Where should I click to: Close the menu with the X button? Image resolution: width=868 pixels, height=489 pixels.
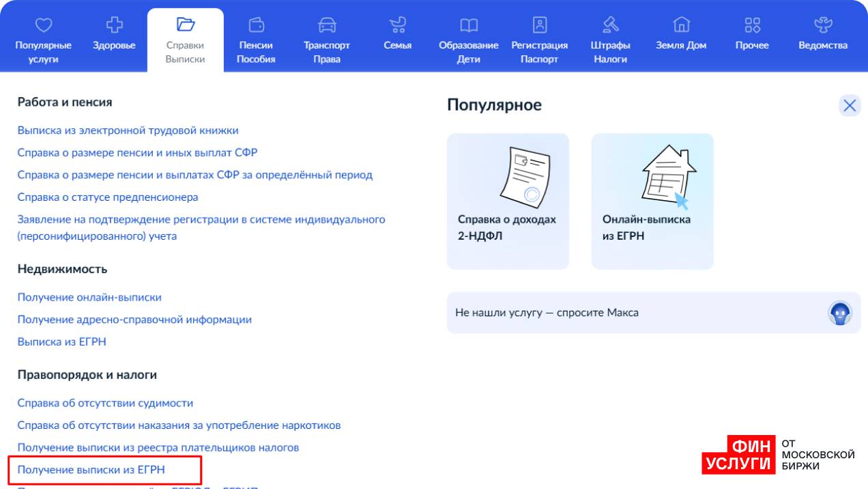[850, 105]
